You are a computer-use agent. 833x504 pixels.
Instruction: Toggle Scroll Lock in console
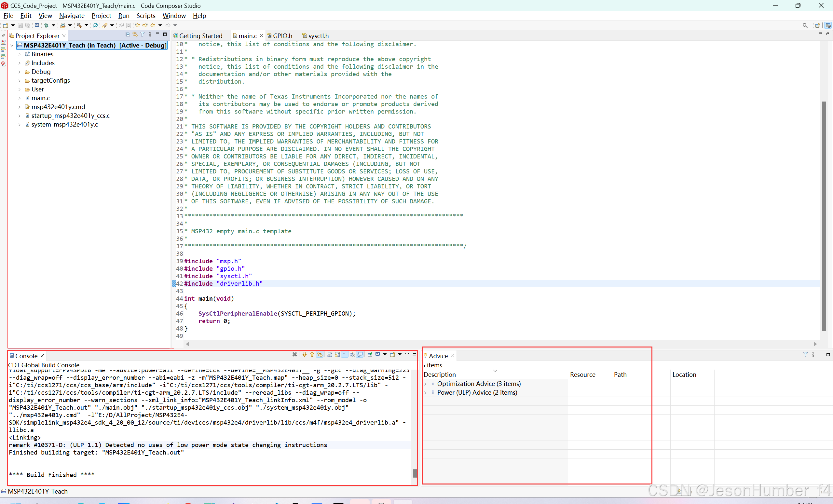[337, 354]
